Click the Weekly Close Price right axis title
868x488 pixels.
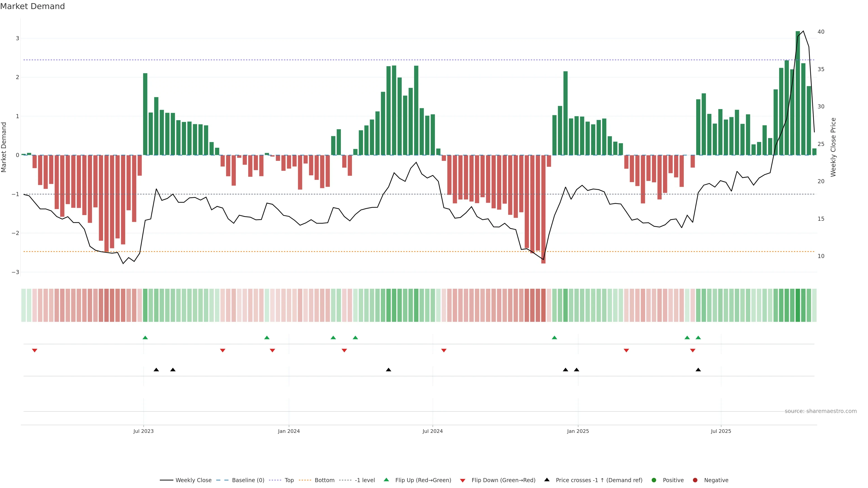click(833, 147)
